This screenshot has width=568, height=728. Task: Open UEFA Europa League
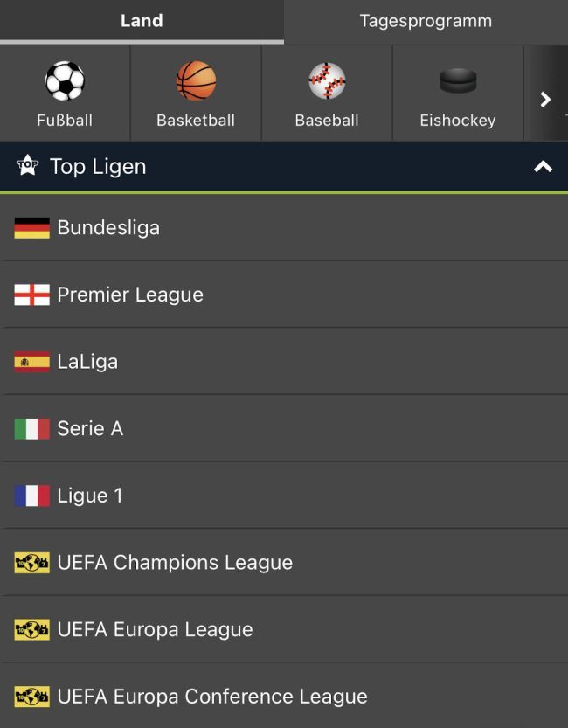tap(155, 629)
